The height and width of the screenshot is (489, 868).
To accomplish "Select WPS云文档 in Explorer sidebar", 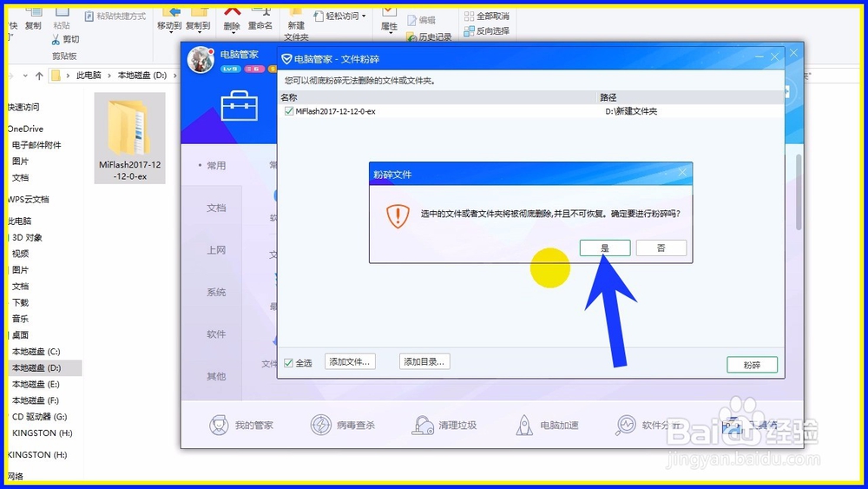I will [29, 200].
